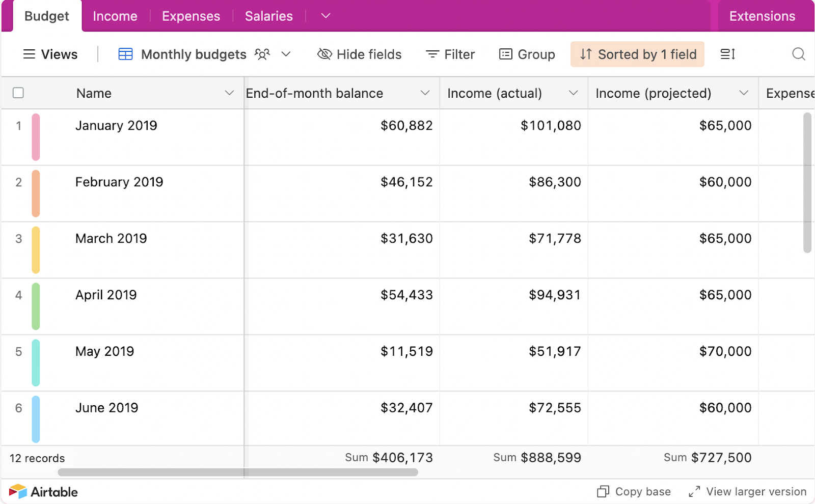Image resolution: width=815 pixels, height=504 pixels.
Task: Click View larger version link
Action: pos(747,492)
